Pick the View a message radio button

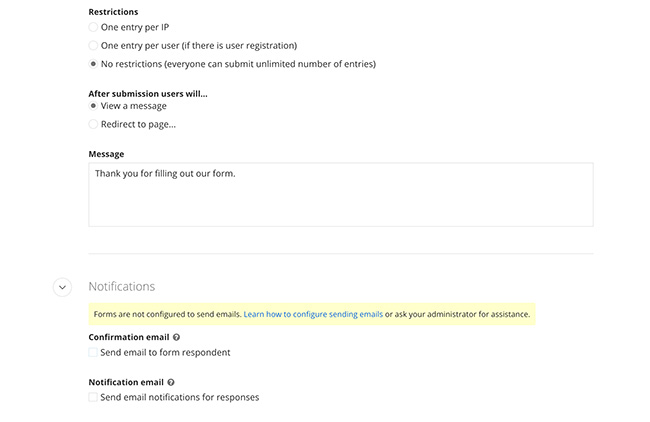tap(94, 106)
